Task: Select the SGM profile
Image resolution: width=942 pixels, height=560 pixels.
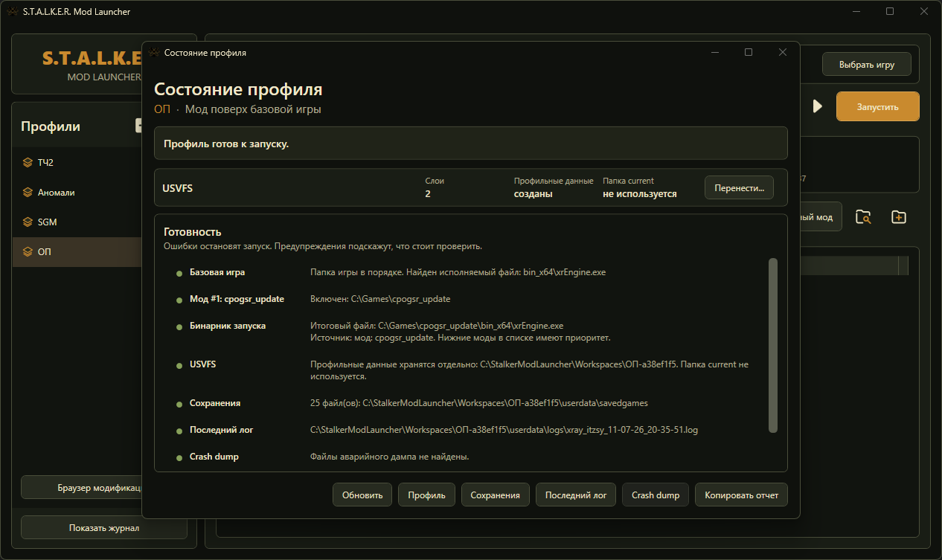Action: tap(77, 222)
